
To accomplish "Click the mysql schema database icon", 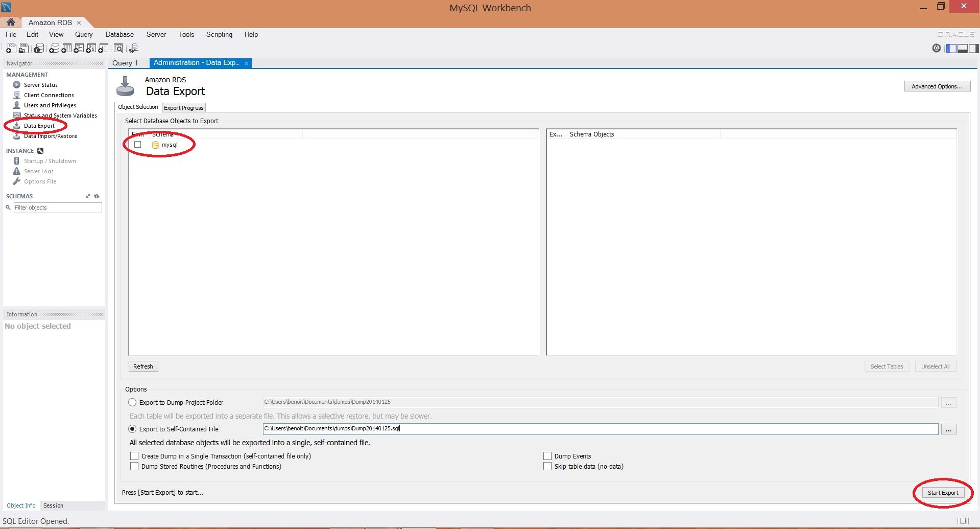I will tap(155, 145).
